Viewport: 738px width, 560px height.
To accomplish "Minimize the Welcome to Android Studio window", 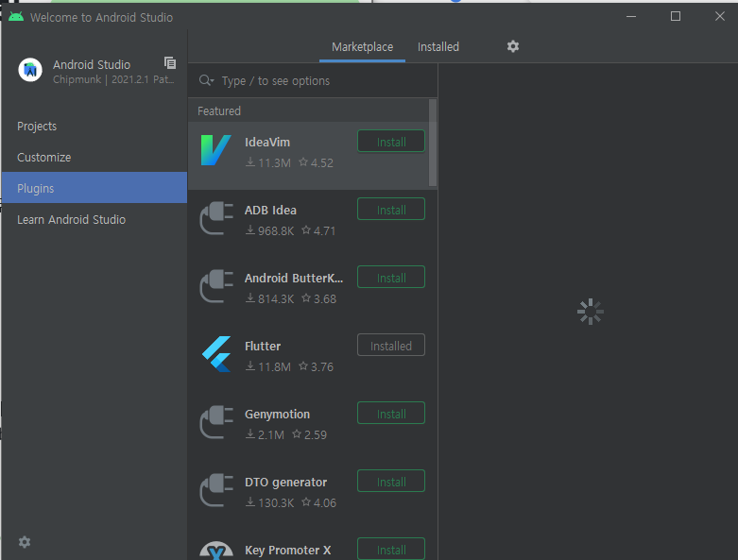I will point(631,16).
